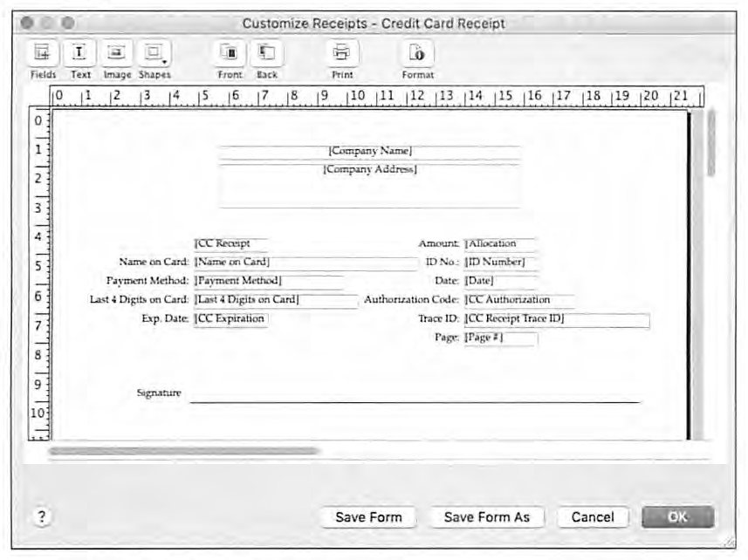Select the Text tool icon
Viewport: 748px width, 560px height.
point(79,52)
